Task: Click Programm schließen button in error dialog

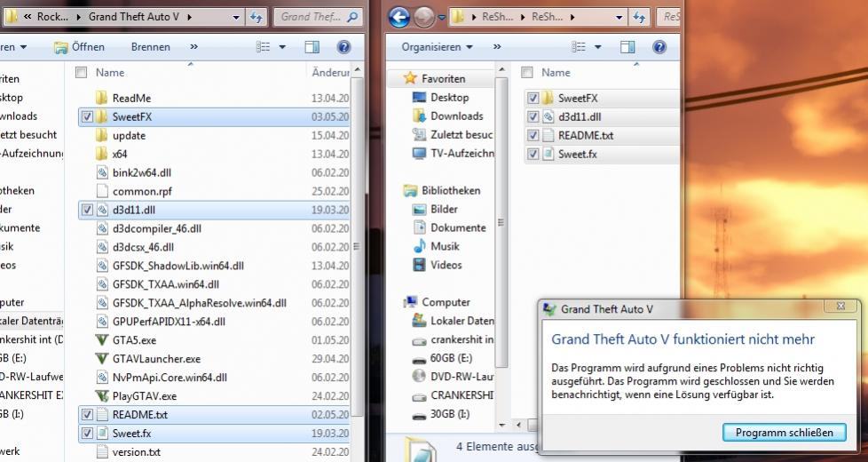Action: (785, 433)
